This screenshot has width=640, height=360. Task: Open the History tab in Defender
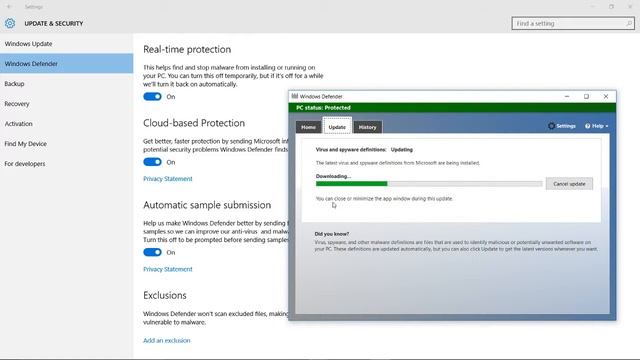367,127
